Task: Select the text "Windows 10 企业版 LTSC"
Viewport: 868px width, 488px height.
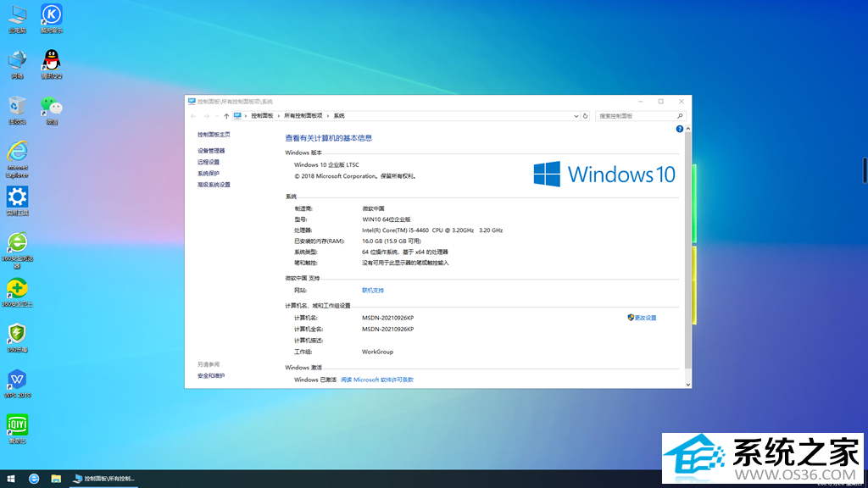Action: 326,165
